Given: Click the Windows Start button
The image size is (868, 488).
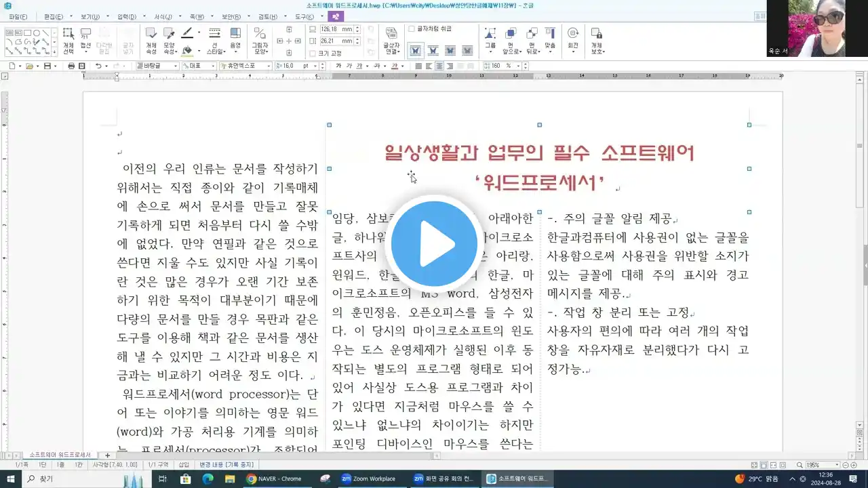Looking at the screenshot, I should coord(12,479).
